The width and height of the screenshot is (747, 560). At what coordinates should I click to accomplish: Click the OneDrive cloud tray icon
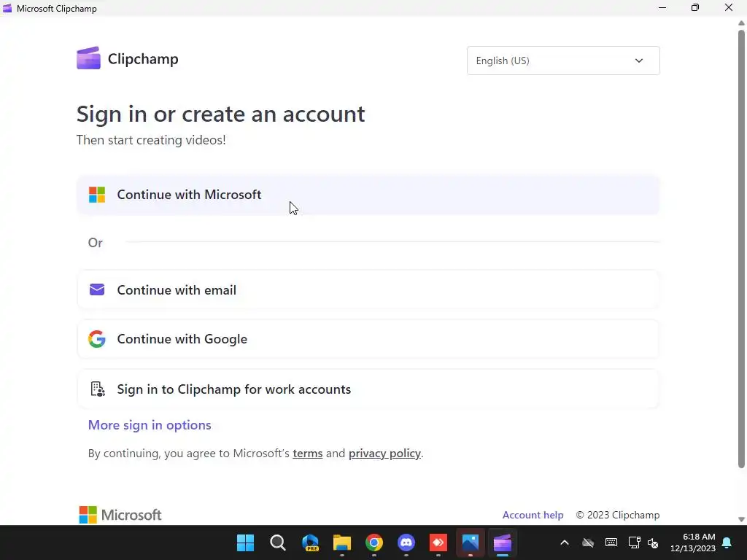(588, 542)
